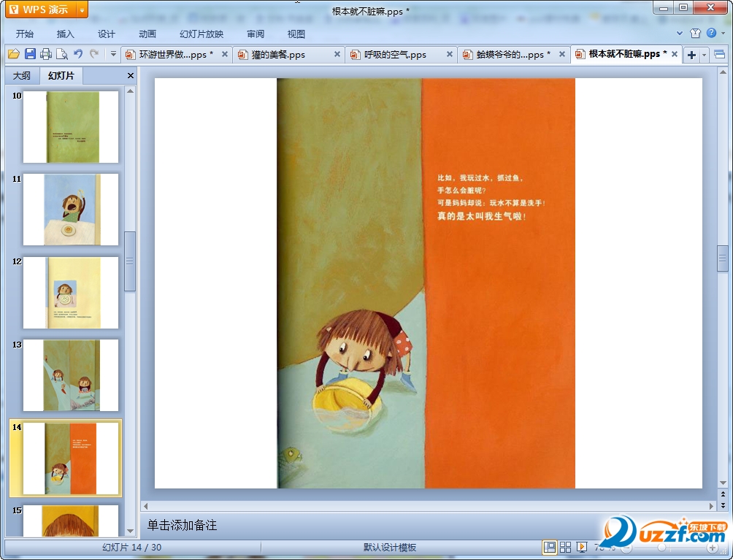
Task: Start slideshow from status bar icon
Action: (x=582, y=547)
